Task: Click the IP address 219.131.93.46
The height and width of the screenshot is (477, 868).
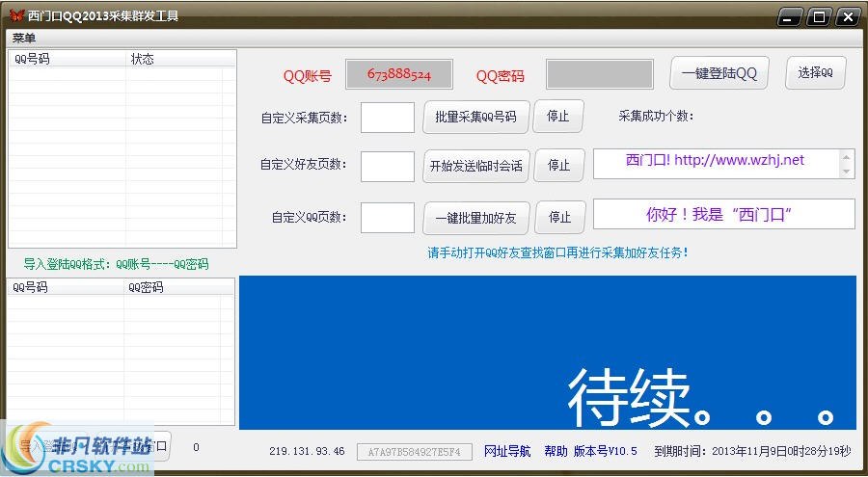Action: [x=307, y=452]
